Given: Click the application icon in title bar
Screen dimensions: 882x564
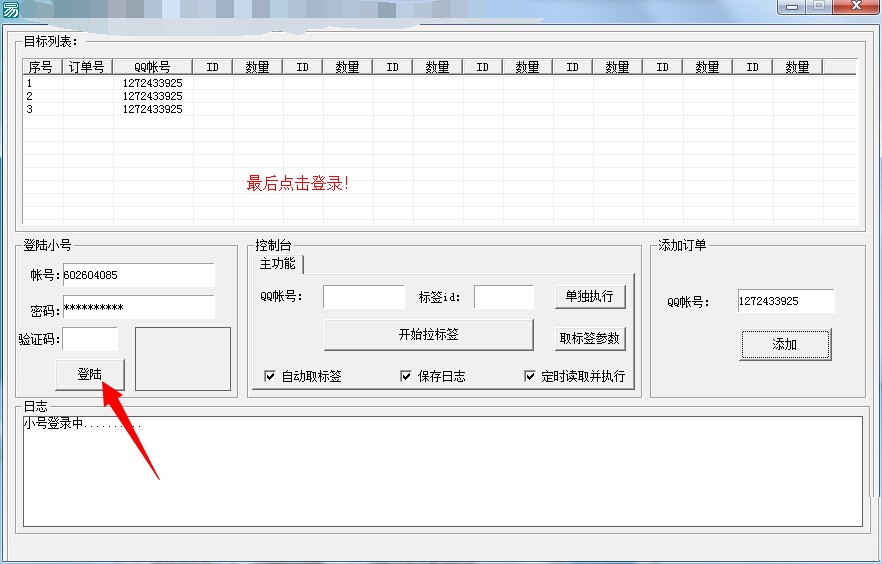Looking at the screenshot, I should point(11,10).
